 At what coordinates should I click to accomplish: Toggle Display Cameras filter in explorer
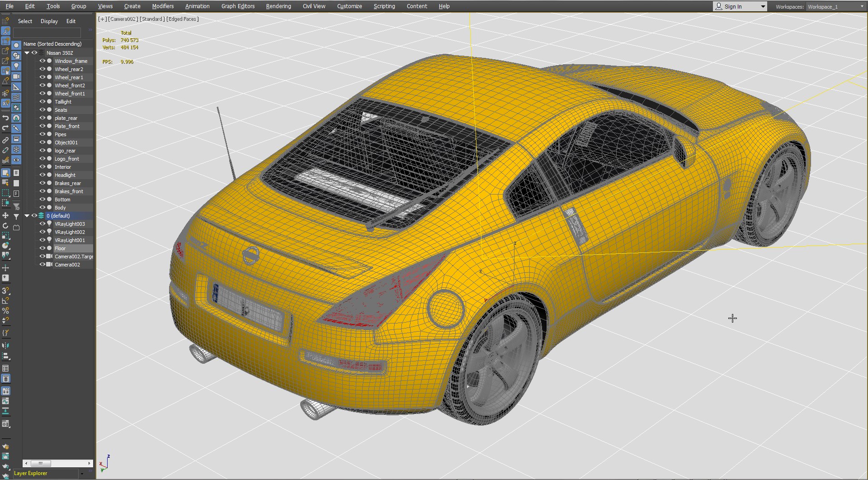(16, 76)
